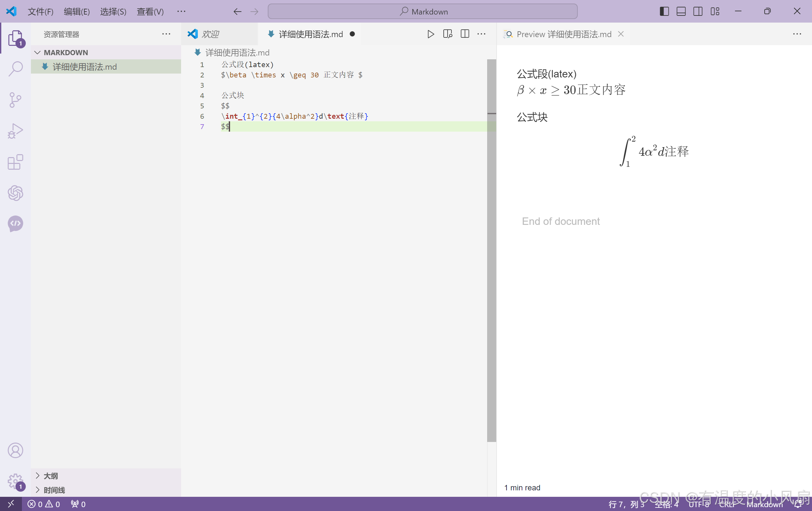This screenshot has width=812, height=511.
Task: Open the Search view in activity bar
Action: click(15, 68)
